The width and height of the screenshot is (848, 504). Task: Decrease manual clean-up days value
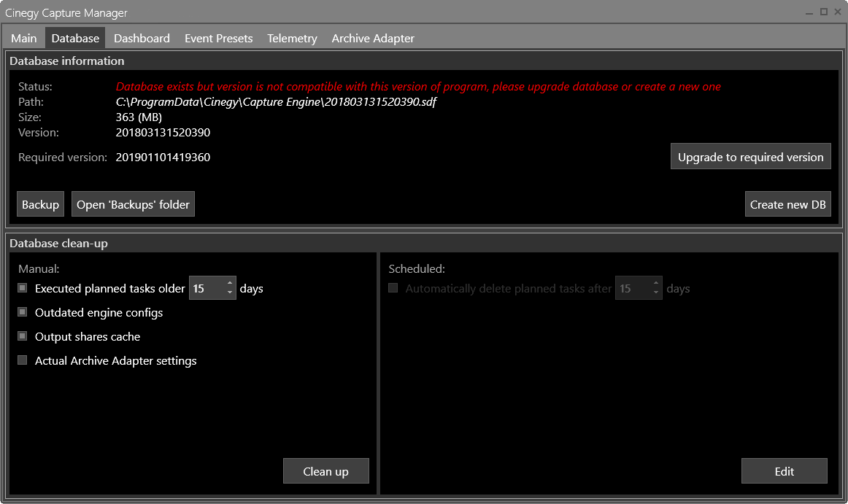[x=230, y=292]
